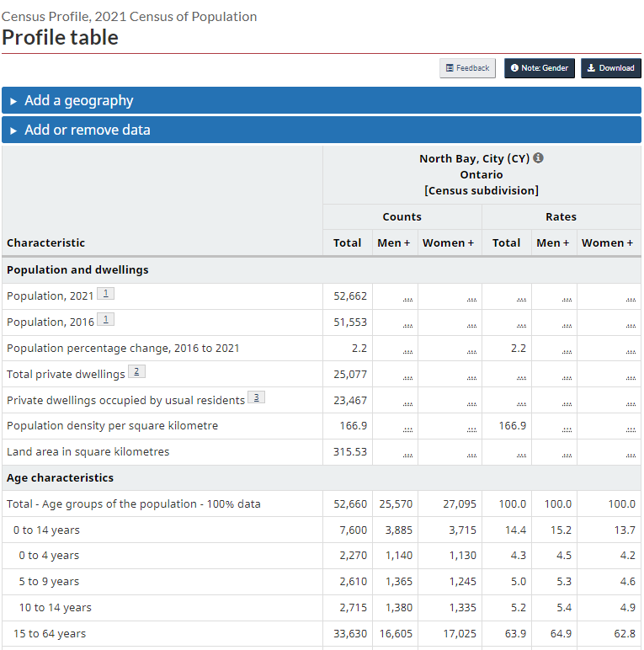Image resolution: width=644 pixels, height=650 pixels.
Task: Click the Age characteristics section heading
Action: click(x=59, y=478)
